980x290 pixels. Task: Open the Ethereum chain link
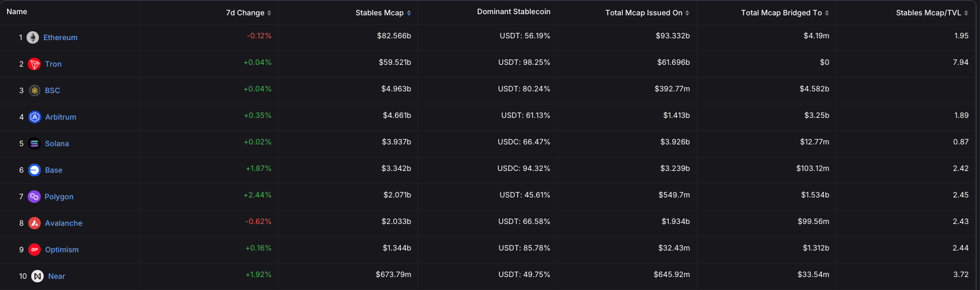60,38
